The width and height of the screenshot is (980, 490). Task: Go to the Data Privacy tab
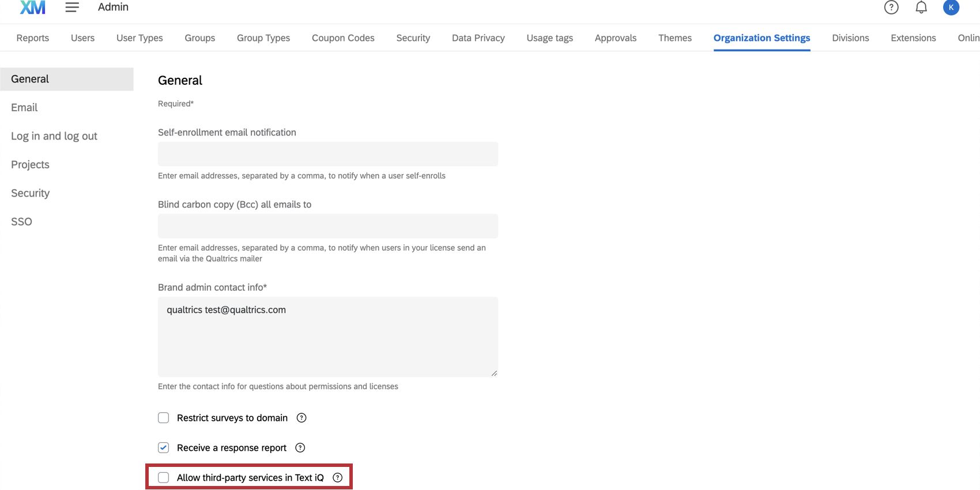pyautogui.click(x=478, y=38)
